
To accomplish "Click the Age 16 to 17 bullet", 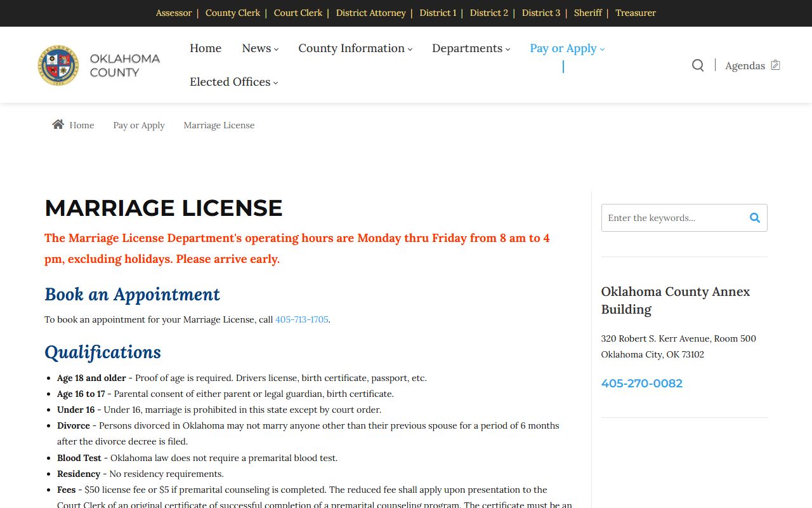I will pos(225,394).
